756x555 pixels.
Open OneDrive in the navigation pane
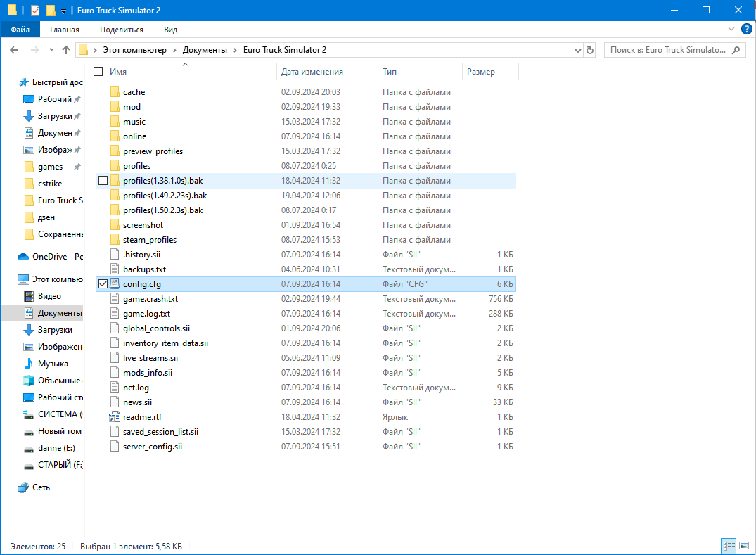pyautogui.click(x=50, y=257)
